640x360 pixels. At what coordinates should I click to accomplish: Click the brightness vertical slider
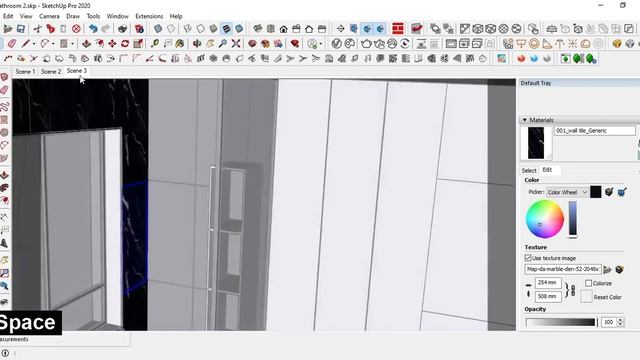click(x=573, y=219)
